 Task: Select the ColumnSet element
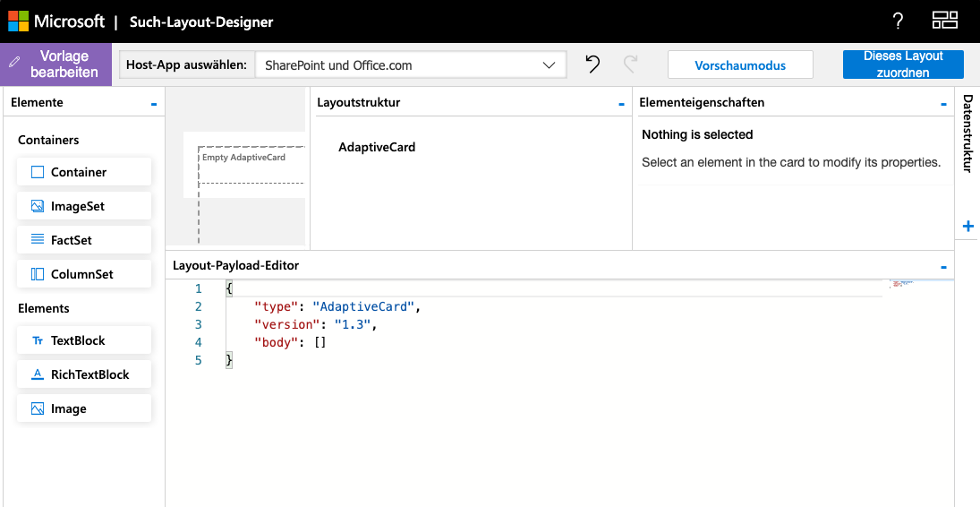[84, 273]
